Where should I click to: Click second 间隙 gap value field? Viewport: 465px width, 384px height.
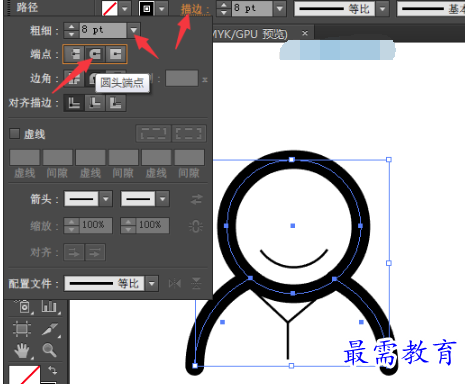coord(123,157)
